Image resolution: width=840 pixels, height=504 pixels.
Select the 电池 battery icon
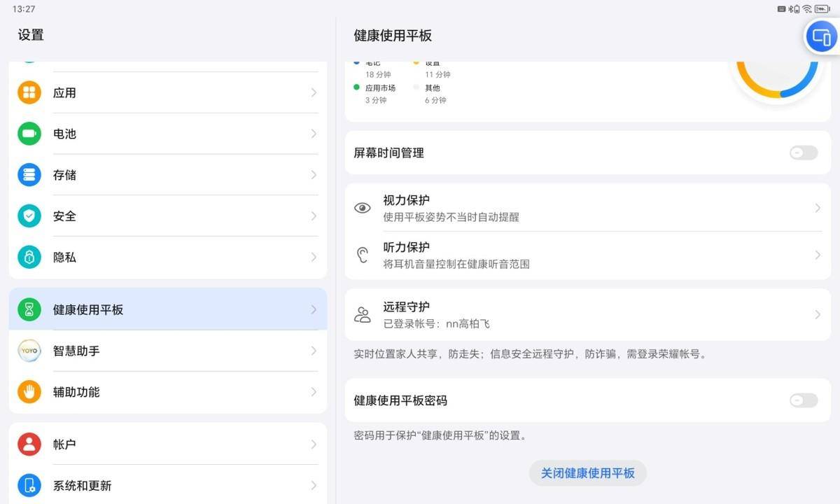coord(29,133)
